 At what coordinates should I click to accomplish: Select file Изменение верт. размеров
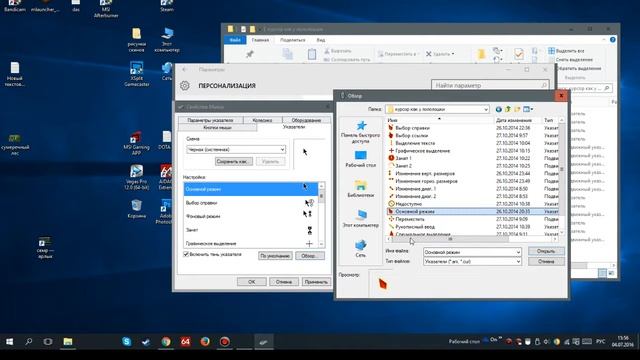(425, 173)
